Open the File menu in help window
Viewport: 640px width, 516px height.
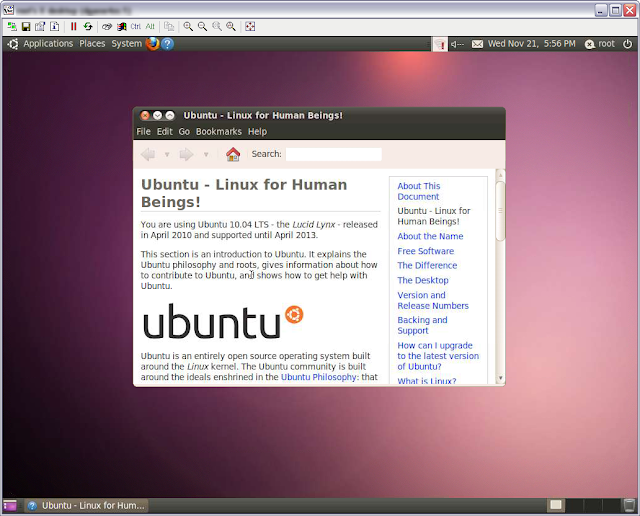tap(143, 131)
